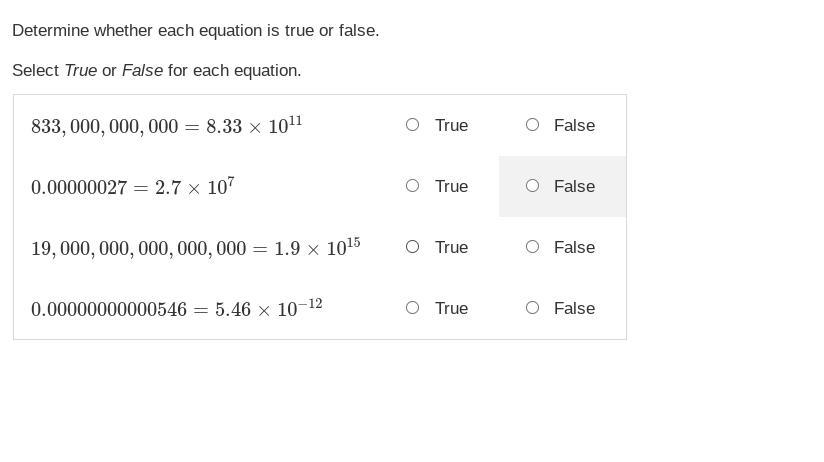The image size is (824, 462).
Task: Pick True radio circle for 5.46 × 10^-12 equation
Action: click(413, 308)
